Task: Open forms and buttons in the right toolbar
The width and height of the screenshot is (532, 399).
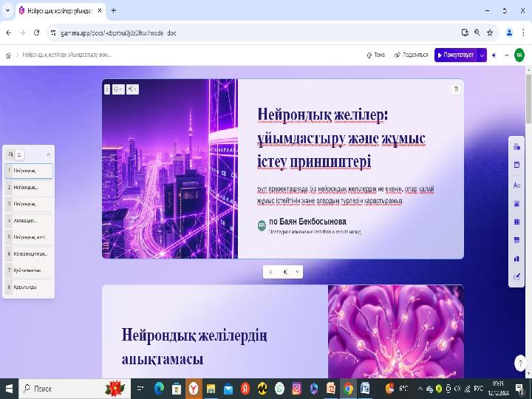Action: click(x=516, y=277)
